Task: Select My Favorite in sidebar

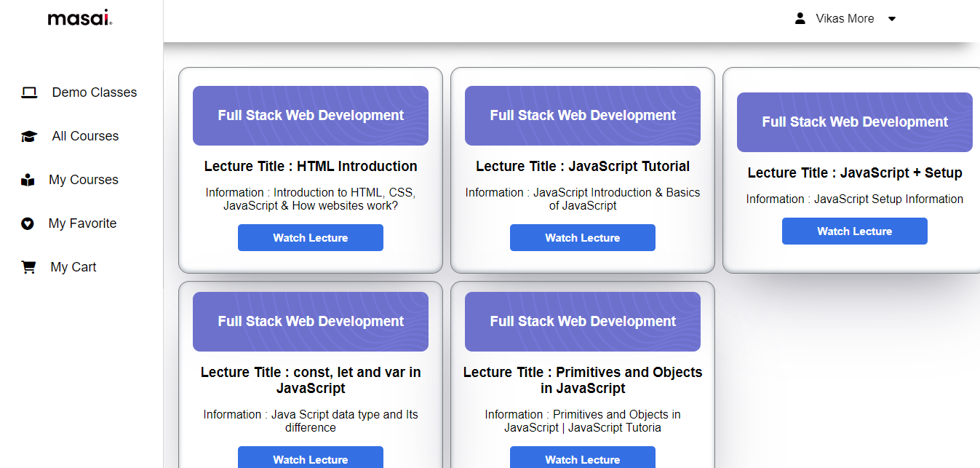Action: pos(82,223)
